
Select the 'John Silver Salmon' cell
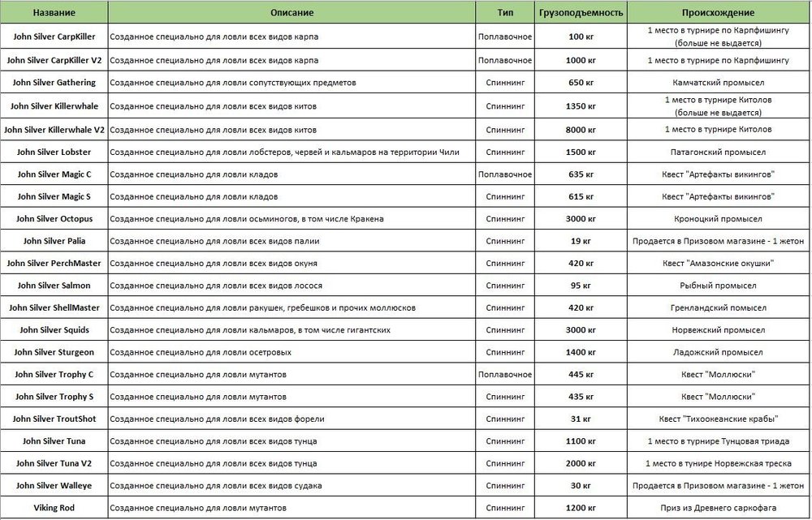[54, 286]
